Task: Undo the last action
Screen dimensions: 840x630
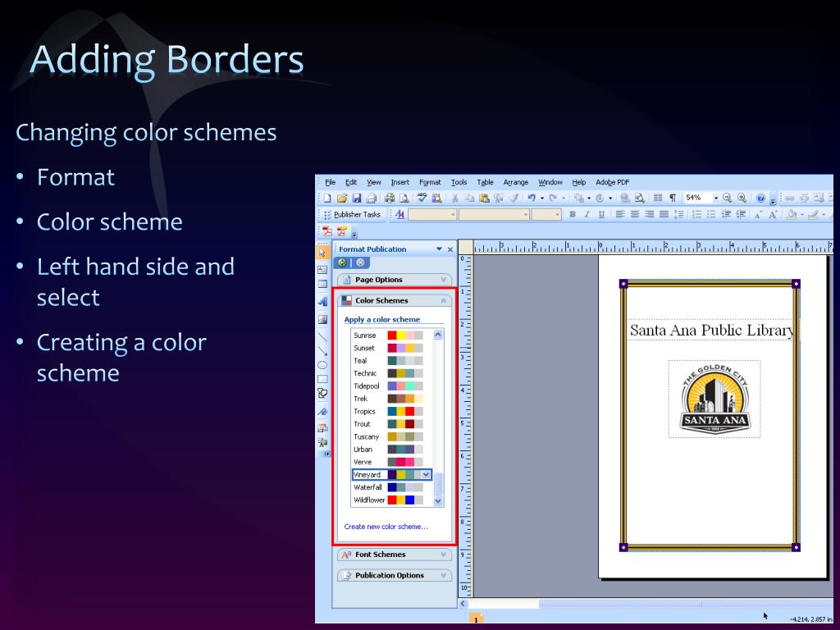Action: (532, 199)
